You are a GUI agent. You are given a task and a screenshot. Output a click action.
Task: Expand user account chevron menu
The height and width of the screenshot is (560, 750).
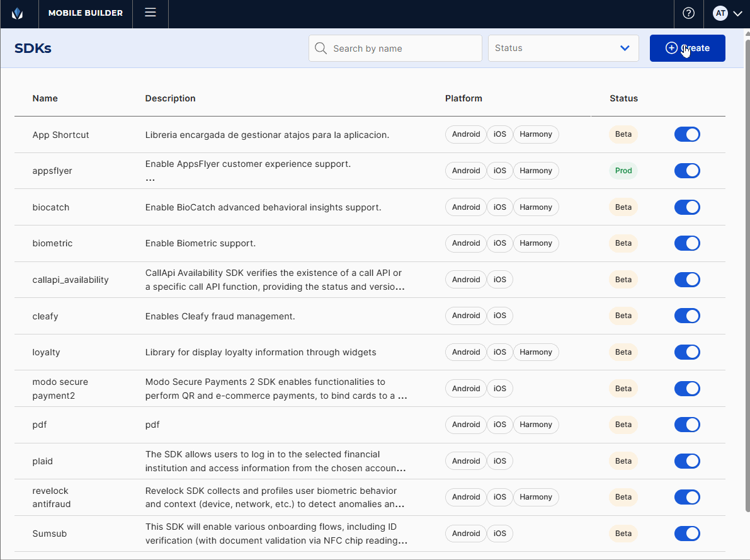tap(737, 13)
